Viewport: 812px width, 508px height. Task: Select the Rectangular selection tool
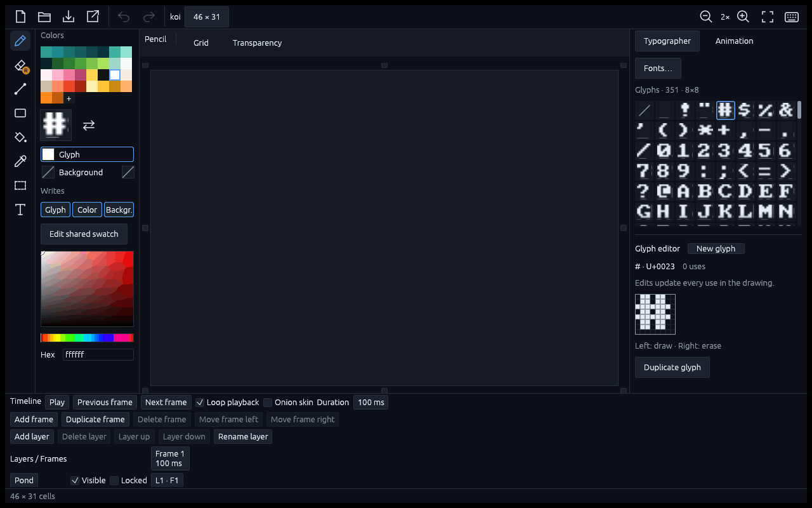(20, 185)
